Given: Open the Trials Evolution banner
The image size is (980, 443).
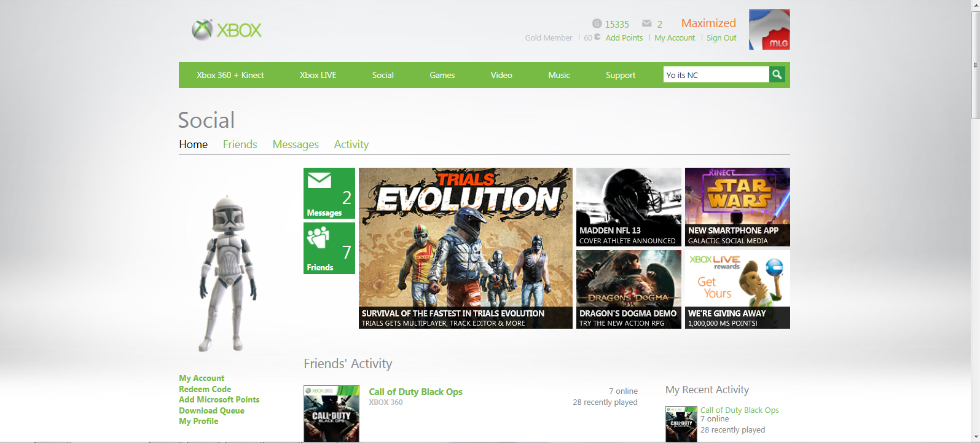Looking at the screenshot, I should [466, 248].
